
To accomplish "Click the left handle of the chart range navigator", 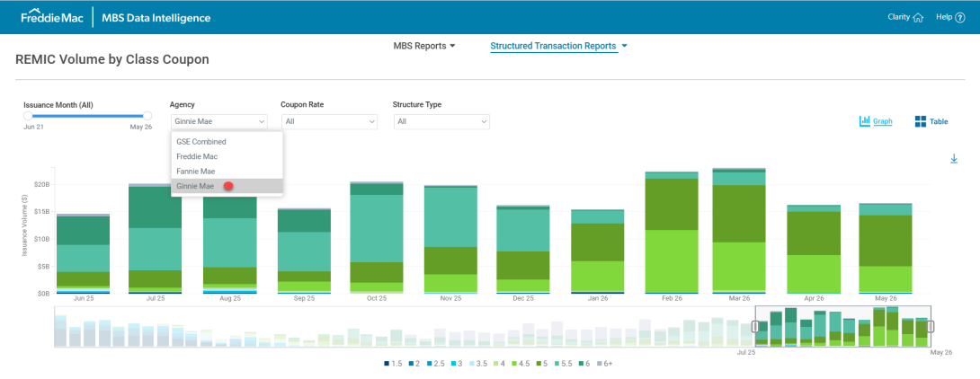I will [x=755, y=326].
